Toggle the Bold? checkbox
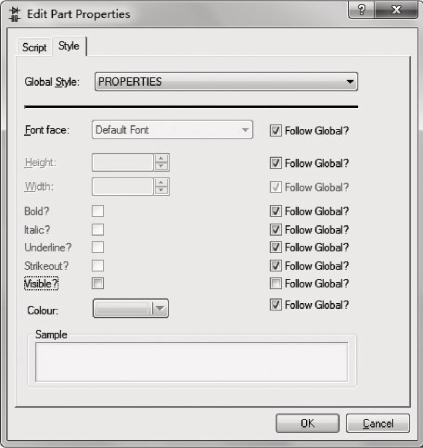423x448 pixels. (98, 211)
